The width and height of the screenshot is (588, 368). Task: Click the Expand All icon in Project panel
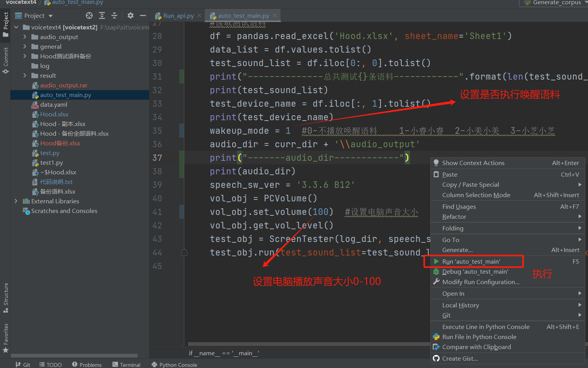point(102,15)
